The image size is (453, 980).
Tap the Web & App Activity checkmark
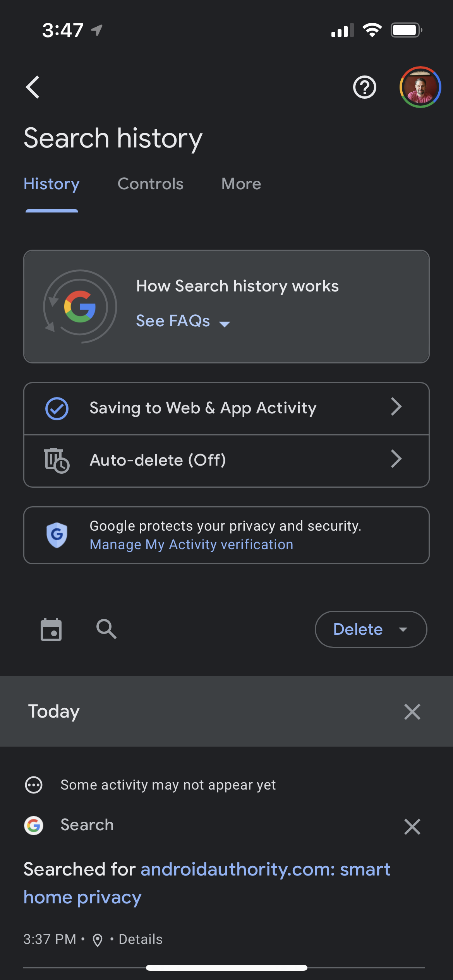coord(57,408)
